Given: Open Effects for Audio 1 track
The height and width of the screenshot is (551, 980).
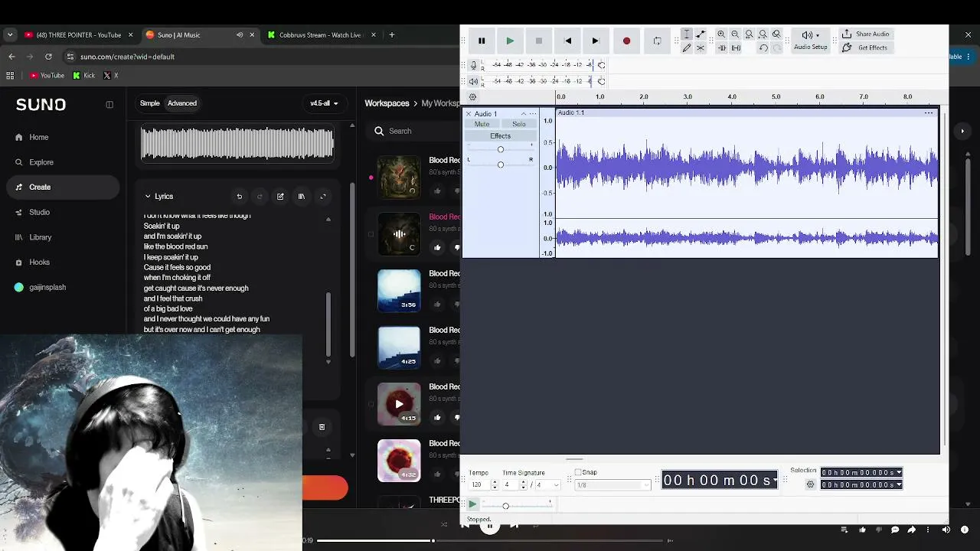Looking at the screenshot, I should point(500,136).
